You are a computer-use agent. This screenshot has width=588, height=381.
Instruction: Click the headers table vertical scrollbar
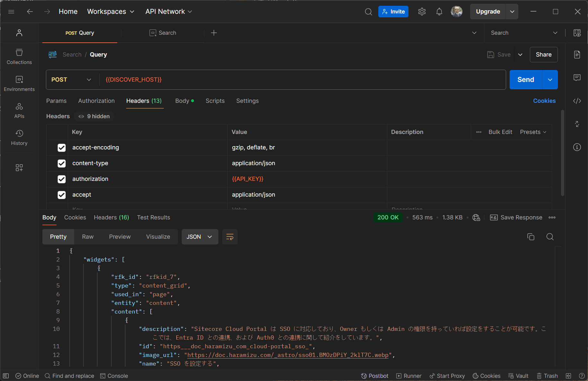[562, 153]
